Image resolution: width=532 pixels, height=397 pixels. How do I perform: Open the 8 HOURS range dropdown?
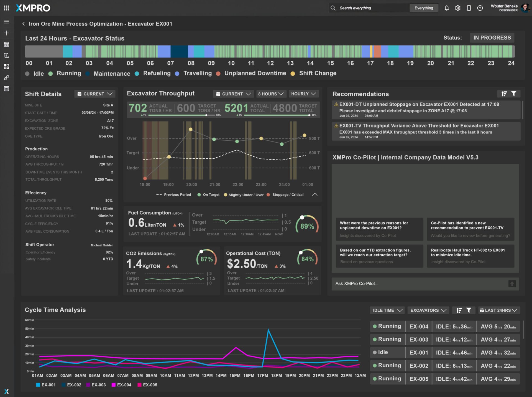click(270, 94)
